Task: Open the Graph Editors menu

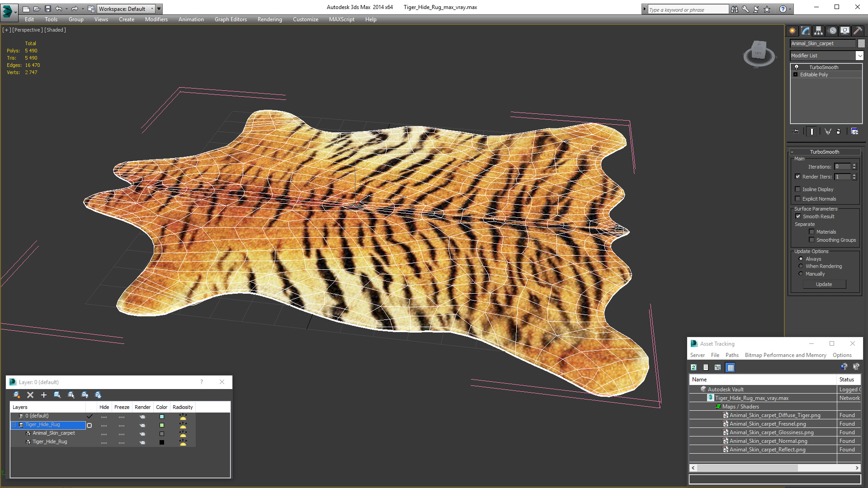Action: click(231, 19)
